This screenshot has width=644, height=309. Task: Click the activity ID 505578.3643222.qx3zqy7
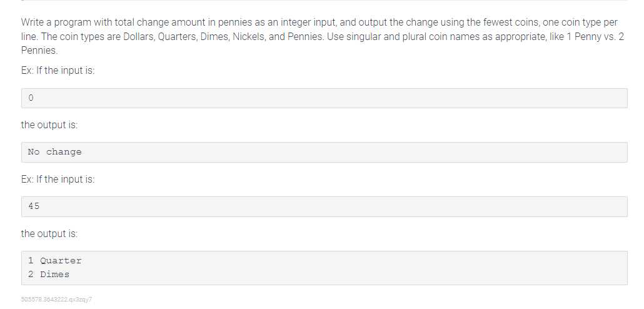(x=57, y=300)
